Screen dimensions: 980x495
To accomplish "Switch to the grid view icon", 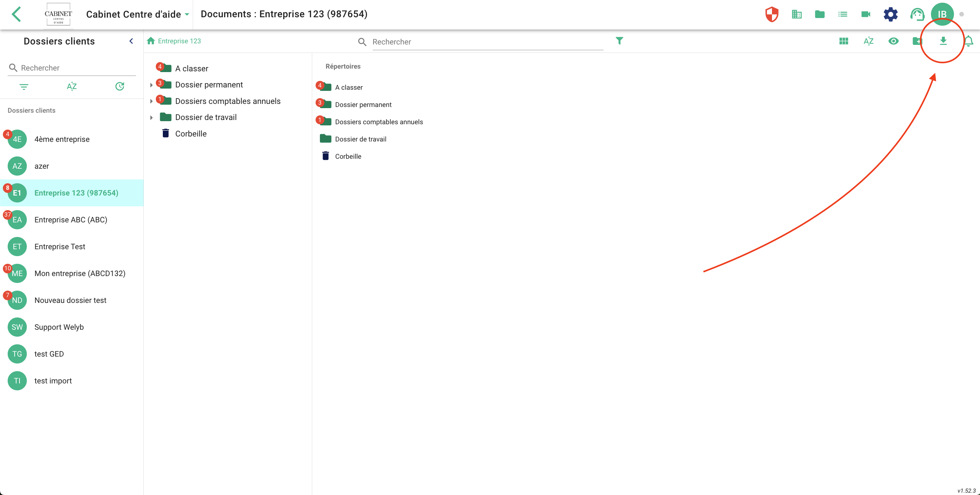I will tap(844, 41).
